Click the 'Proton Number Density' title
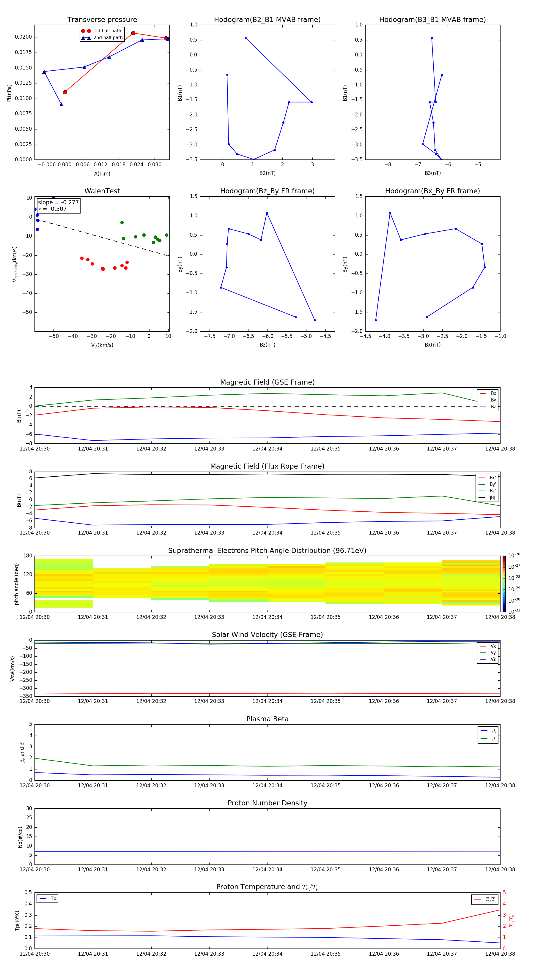 coord(267,803)
